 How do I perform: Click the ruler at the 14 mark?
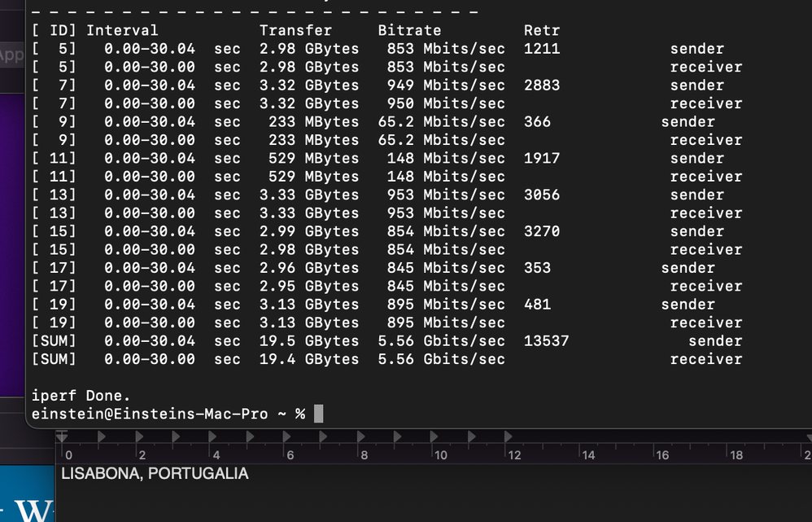(587, 454)
